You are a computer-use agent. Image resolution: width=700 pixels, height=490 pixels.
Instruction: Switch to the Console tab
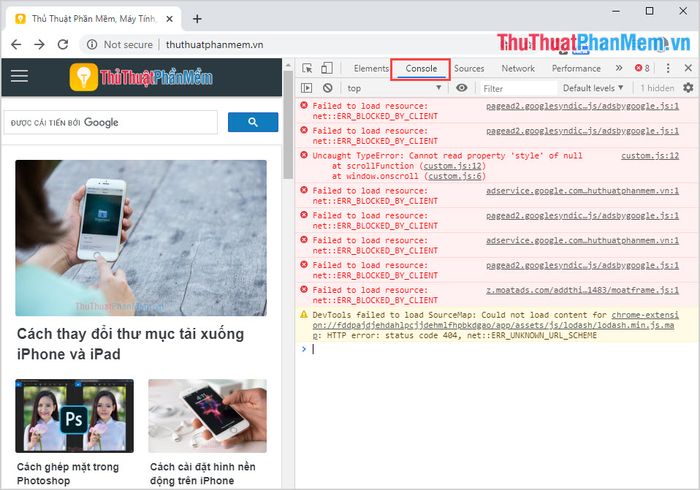(x=421, y=68)
